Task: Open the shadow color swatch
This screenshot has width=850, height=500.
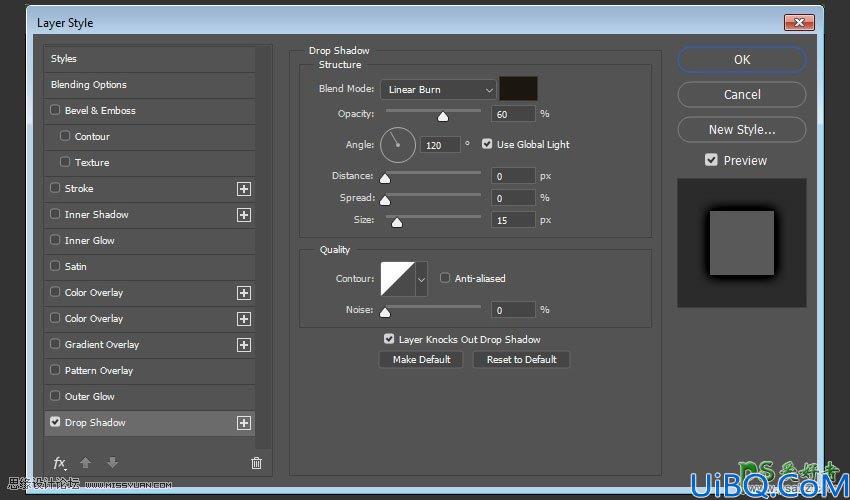Action: 518,88
